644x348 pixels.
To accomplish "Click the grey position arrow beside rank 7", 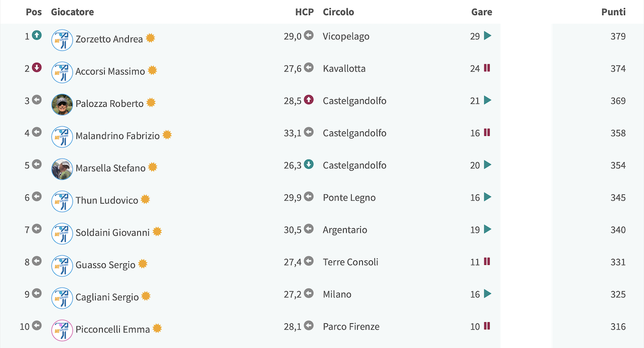I will point(37,229).
